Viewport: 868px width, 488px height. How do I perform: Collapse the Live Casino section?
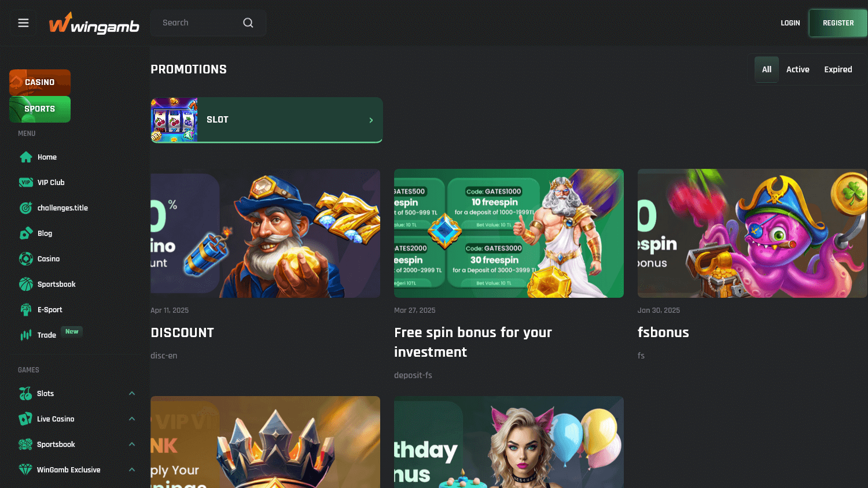[132, 419]
